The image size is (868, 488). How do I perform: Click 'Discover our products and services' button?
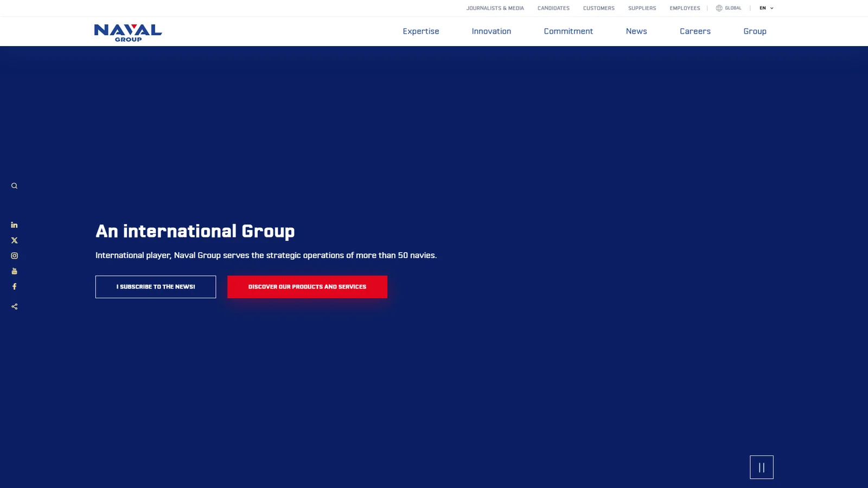pos(307,287)
